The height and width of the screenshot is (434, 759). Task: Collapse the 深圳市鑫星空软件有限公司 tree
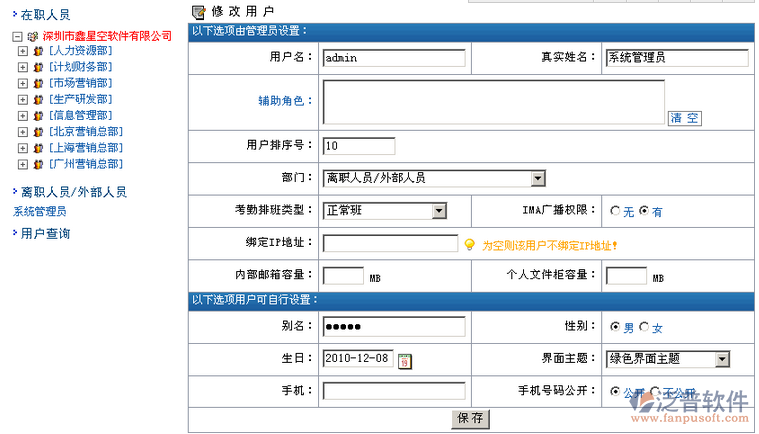(17, 37)
